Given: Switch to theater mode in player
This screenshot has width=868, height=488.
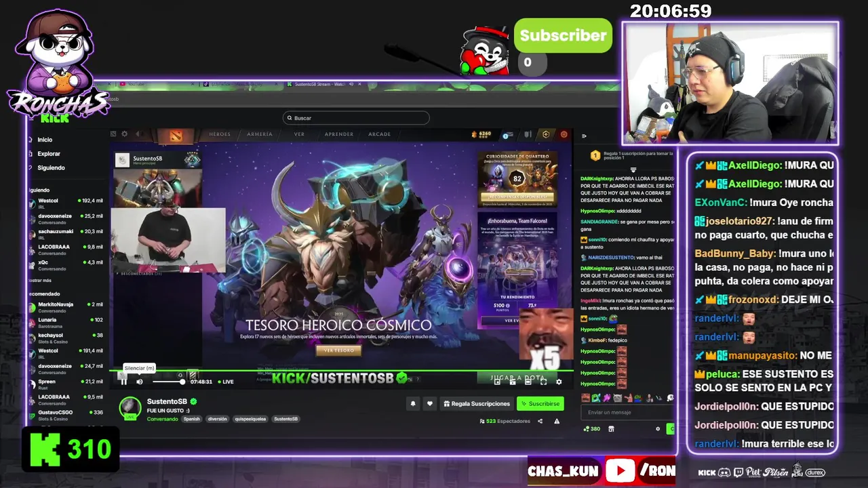Looking at the screenshot, I should point(528,382).
